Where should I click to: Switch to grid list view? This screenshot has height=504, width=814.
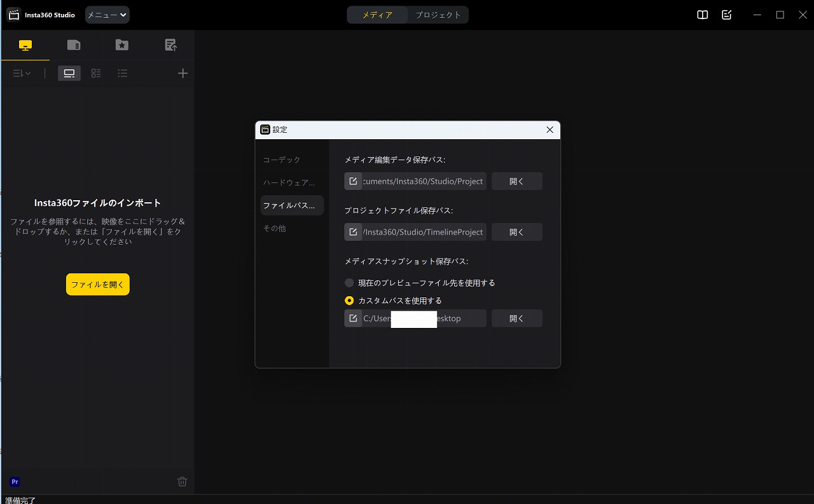pyautogui.click(x=96, y=74)
